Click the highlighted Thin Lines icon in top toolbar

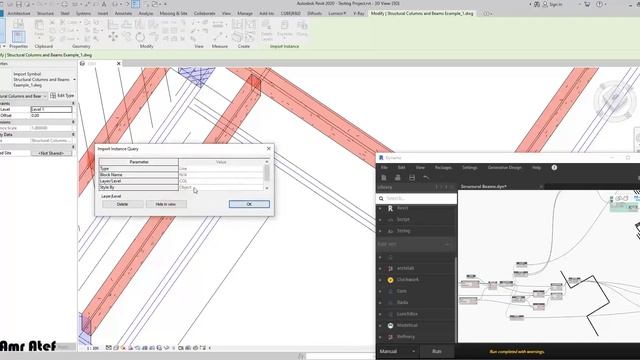136,4
